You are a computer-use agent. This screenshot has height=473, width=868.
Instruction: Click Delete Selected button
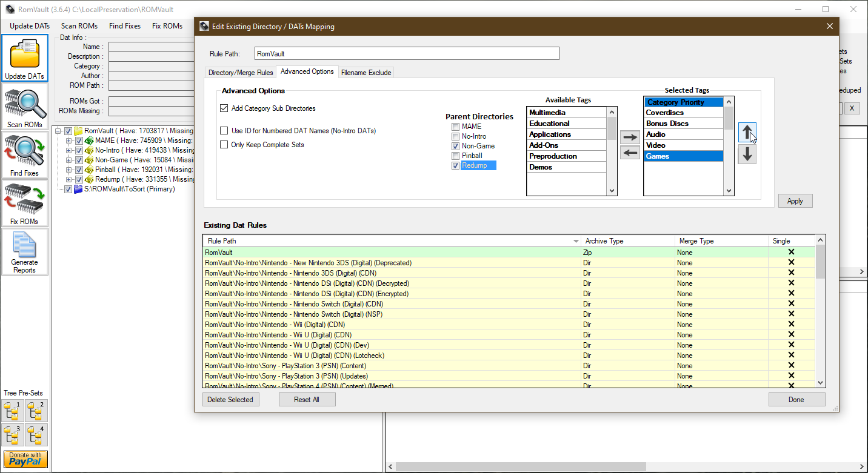click(230, 400)
